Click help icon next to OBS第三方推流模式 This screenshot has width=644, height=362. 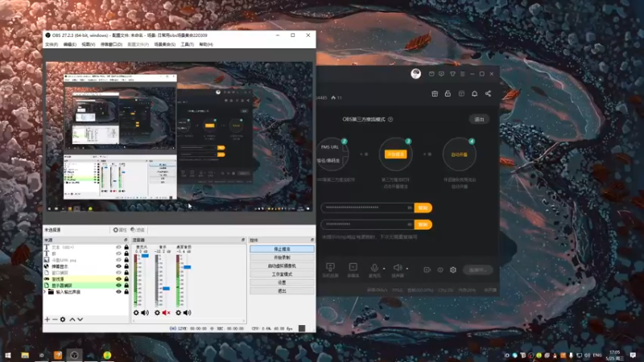pyautogui.click(x=390, y=119)
